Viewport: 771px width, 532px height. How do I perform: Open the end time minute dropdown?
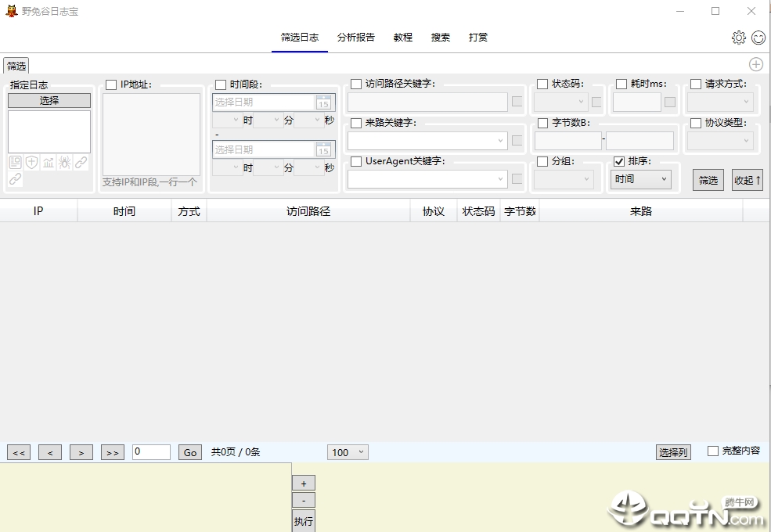pos(268,167)
